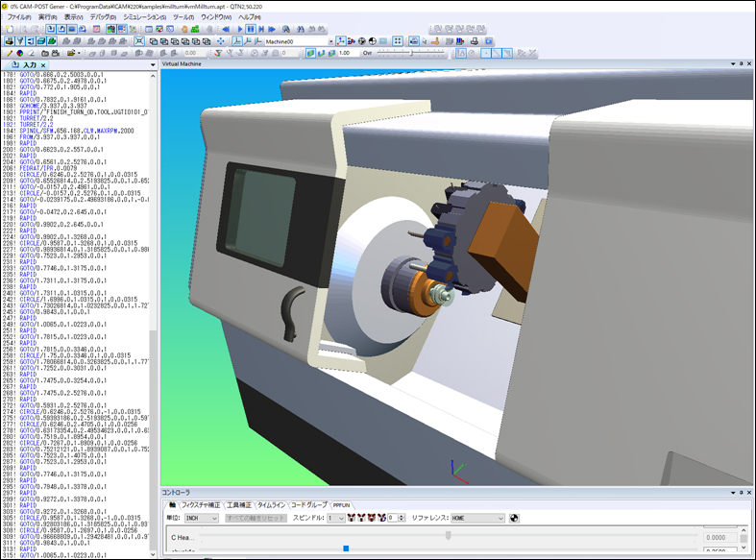756x560 pixels.
Task: Switch to the 工具補正 tab
Action: [239, 505]
